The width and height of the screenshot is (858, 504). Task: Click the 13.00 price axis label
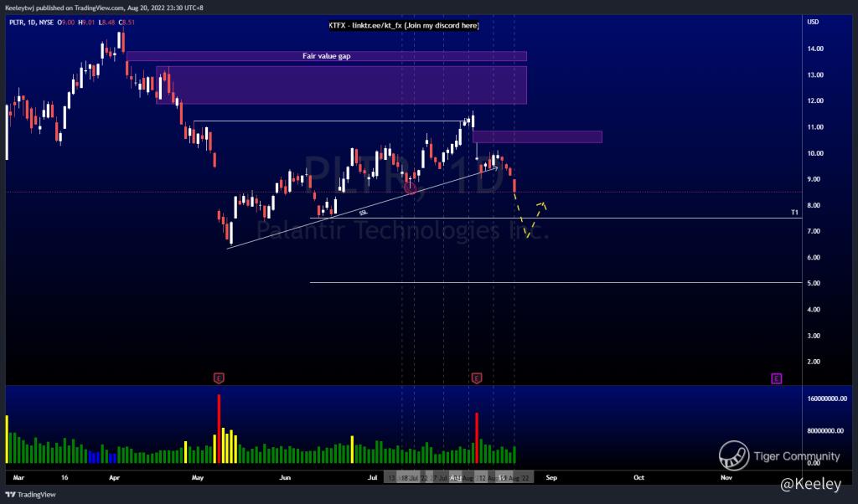(815, 75)
